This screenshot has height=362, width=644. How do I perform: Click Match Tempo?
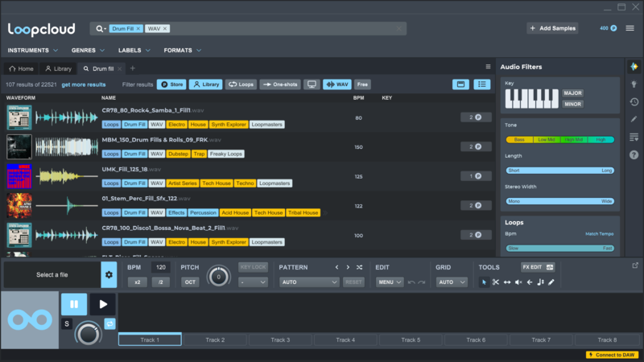599,234
